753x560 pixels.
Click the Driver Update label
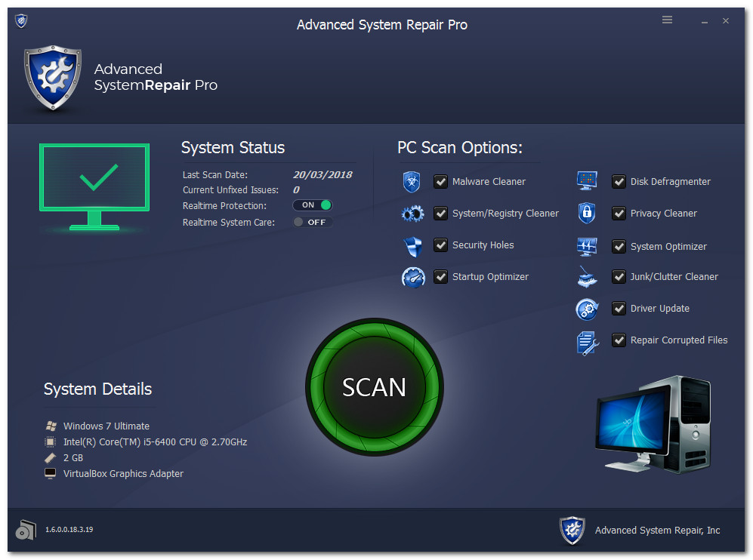tap(660, 308)
